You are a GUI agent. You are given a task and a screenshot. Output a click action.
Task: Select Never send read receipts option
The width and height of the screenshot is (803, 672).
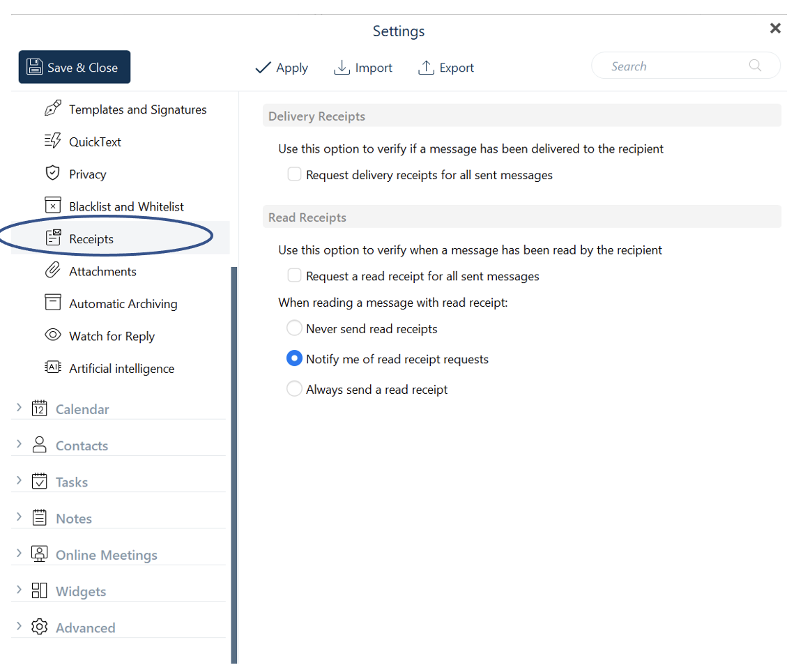tap(294, 328)
